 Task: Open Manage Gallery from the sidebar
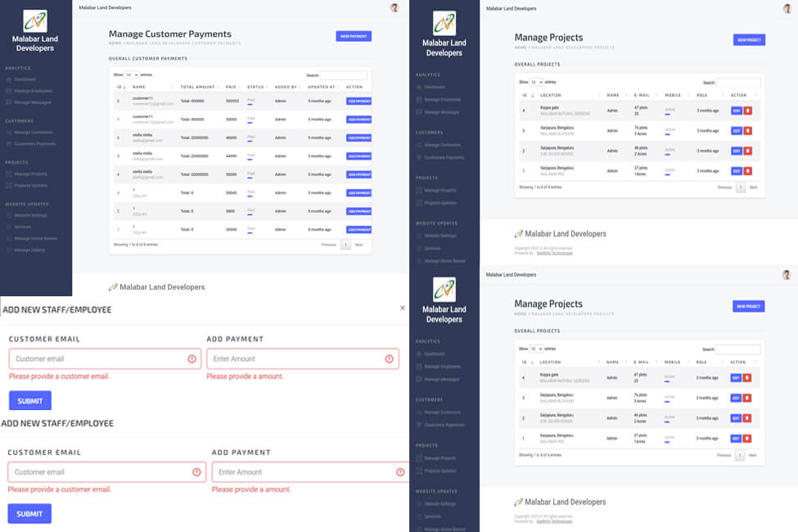coord(32,250)
